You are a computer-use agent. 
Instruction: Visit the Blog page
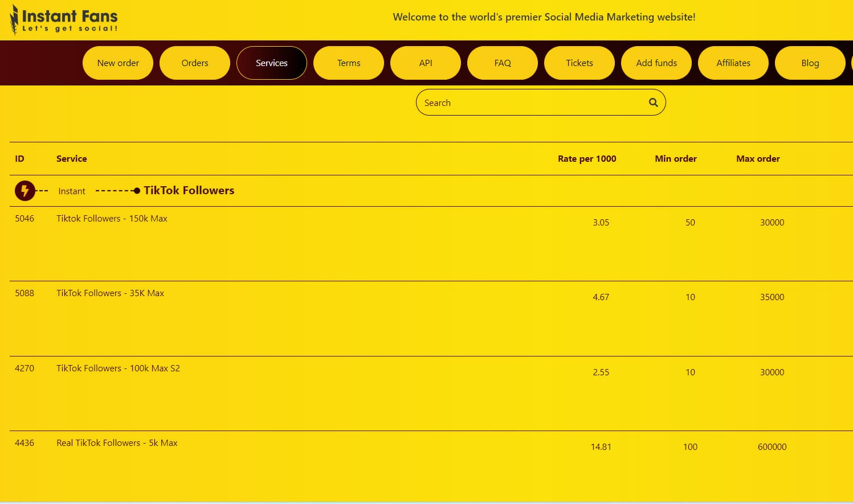click(810, 63)
